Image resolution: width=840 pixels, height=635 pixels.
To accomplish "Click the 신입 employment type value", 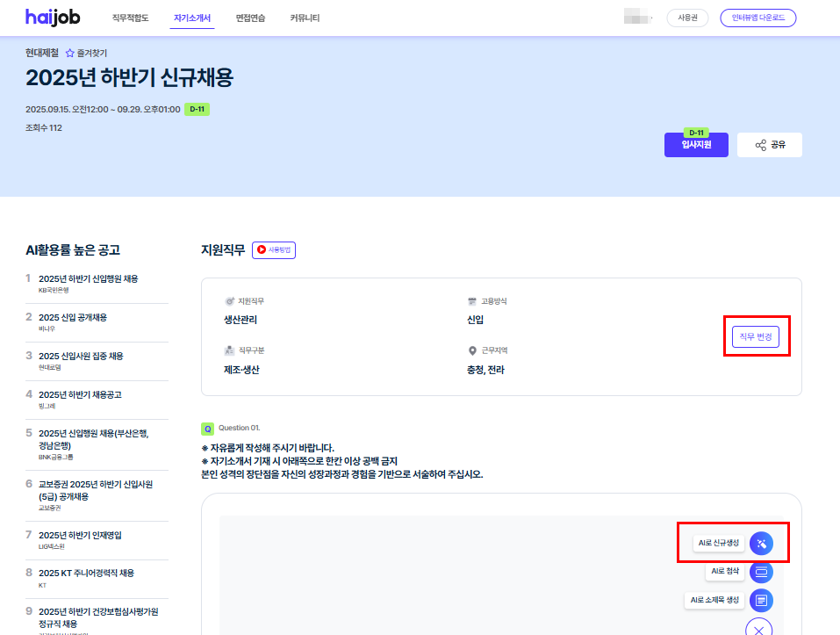I will point(475,320).
